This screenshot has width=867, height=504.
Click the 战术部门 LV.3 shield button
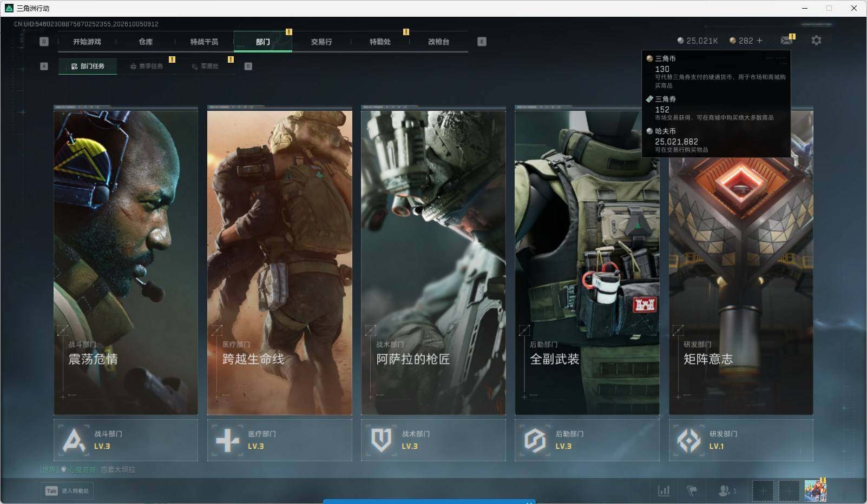pos(433,440)
